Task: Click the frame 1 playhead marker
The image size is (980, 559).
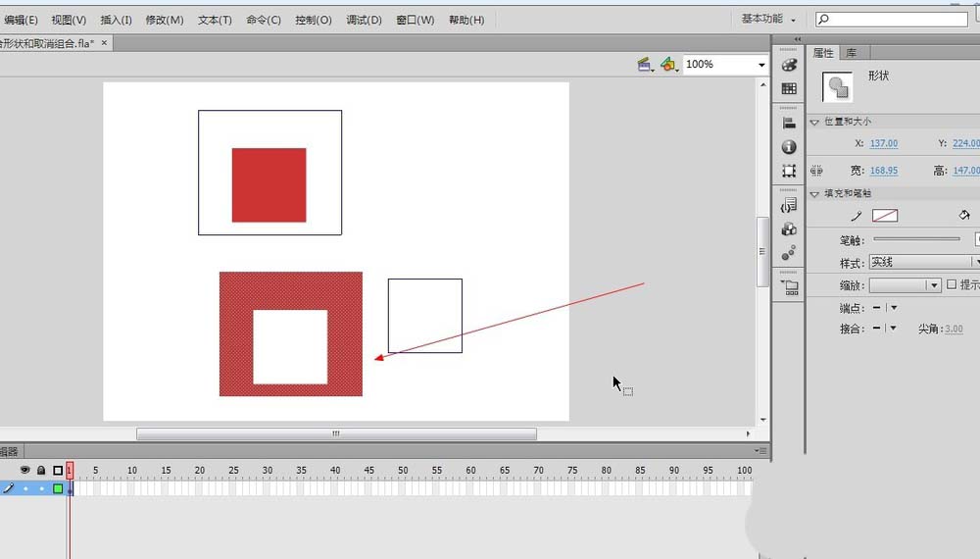Action: 70,470
